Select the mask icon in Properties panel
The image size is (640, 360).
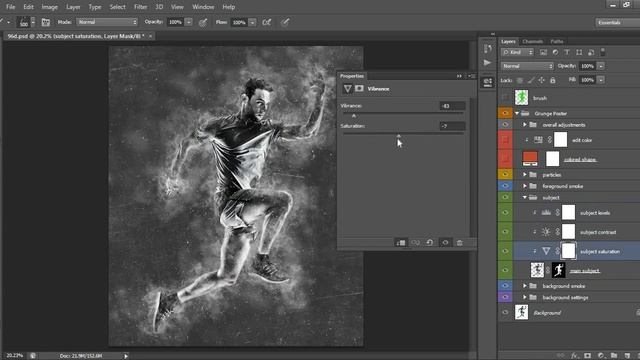(x=359, y=89)
